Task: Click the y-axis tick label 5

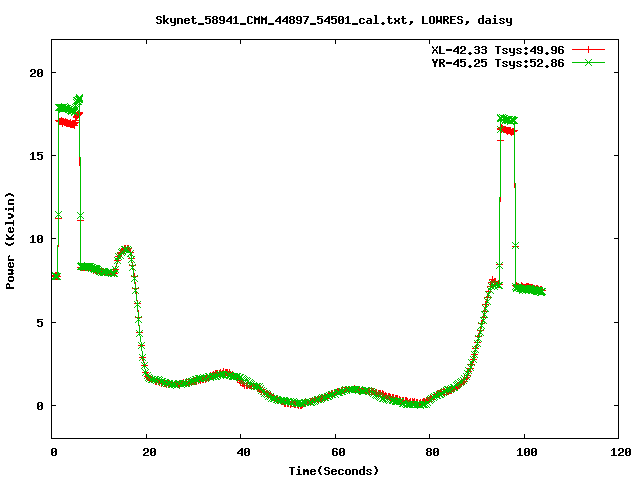Action: (x=40, y=323)
